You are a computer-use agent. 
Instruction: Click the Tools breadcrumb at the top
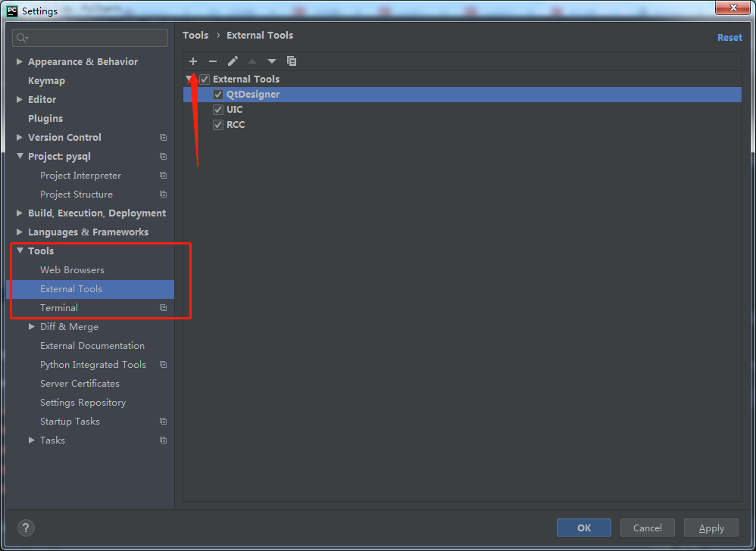[195, 35]
